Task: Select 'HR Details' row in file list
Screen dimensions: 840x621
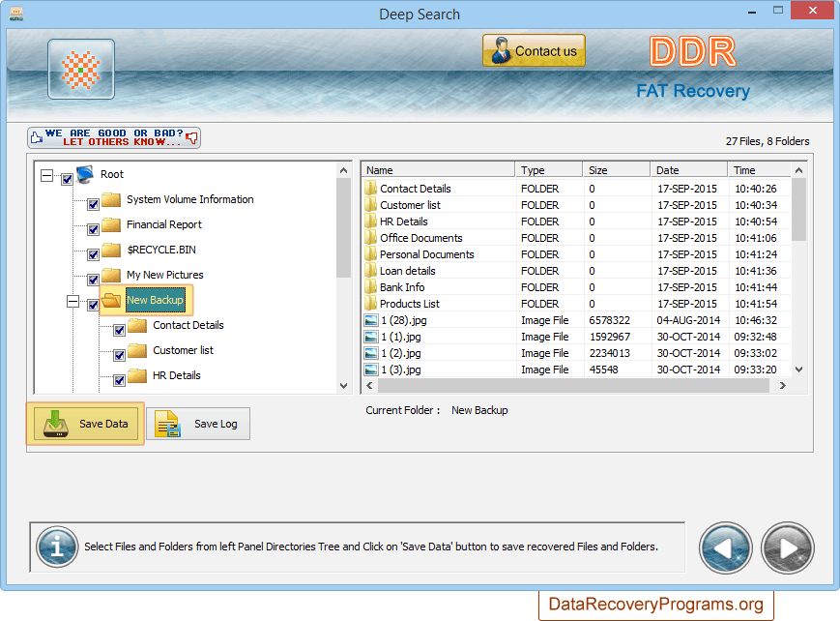Action: coord(576,222)
